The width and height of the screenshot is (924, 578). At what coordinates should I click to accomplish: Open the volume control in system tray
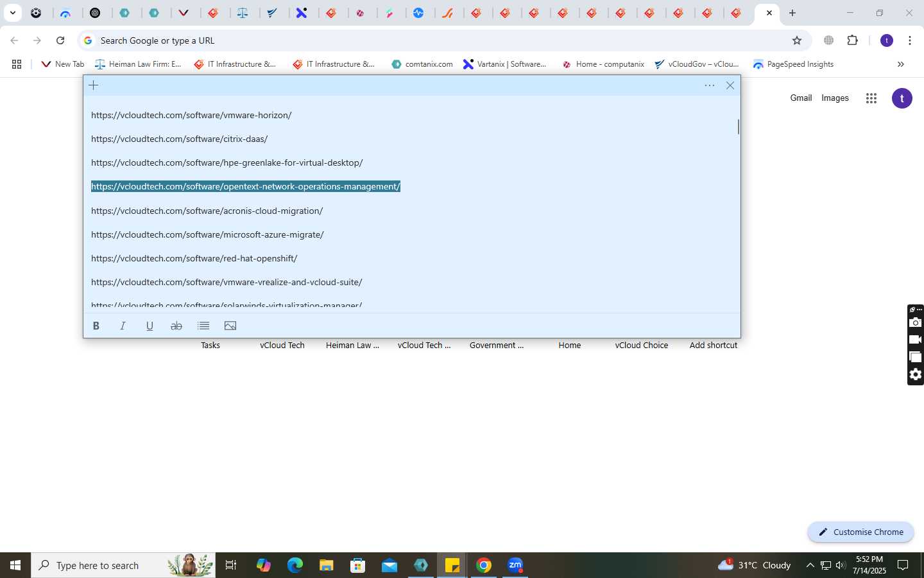point(841,565)
